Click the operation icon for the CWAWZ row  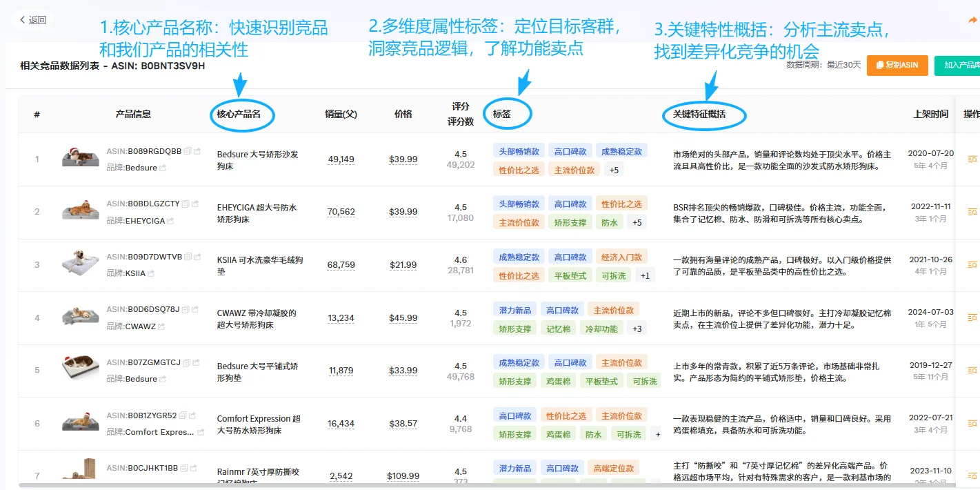tap(972, 317)
